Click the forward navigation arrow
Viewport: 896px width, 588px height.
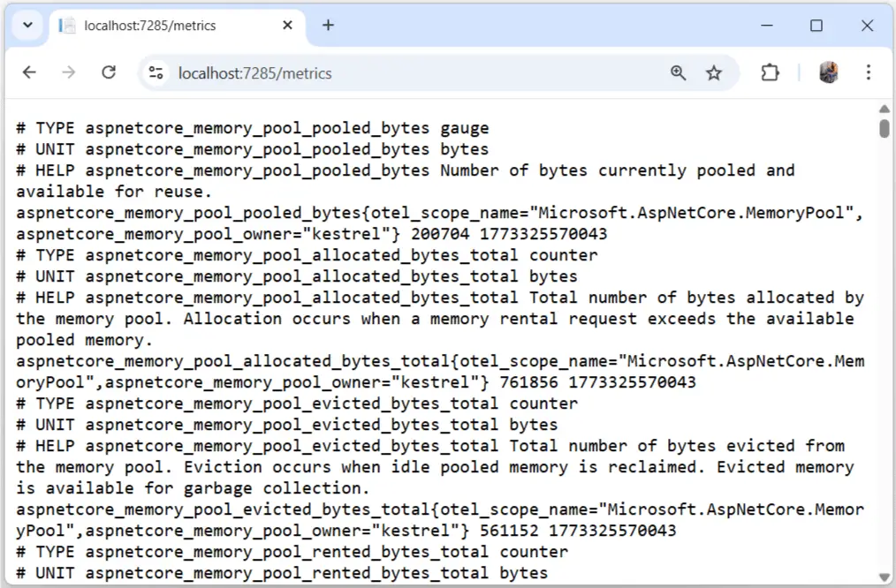[x=69, y=73]
